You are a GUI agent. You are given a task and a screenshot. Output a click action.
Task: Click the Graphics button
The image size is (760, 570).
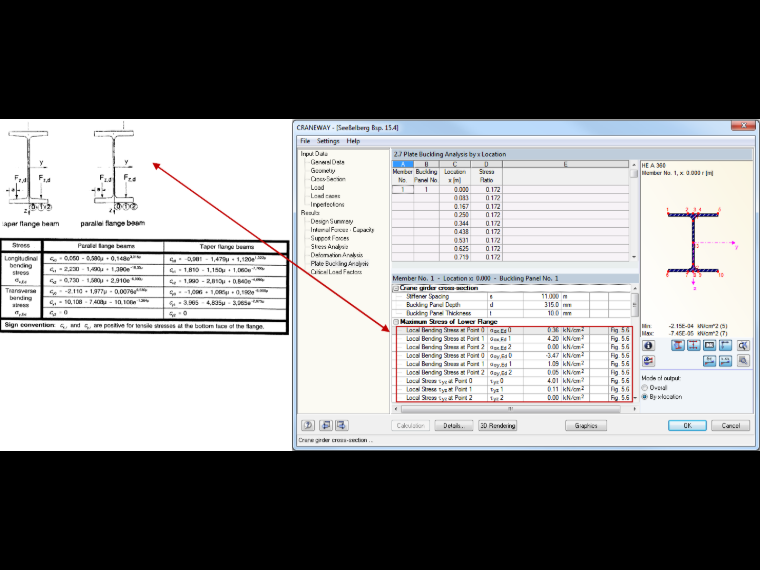586,426
